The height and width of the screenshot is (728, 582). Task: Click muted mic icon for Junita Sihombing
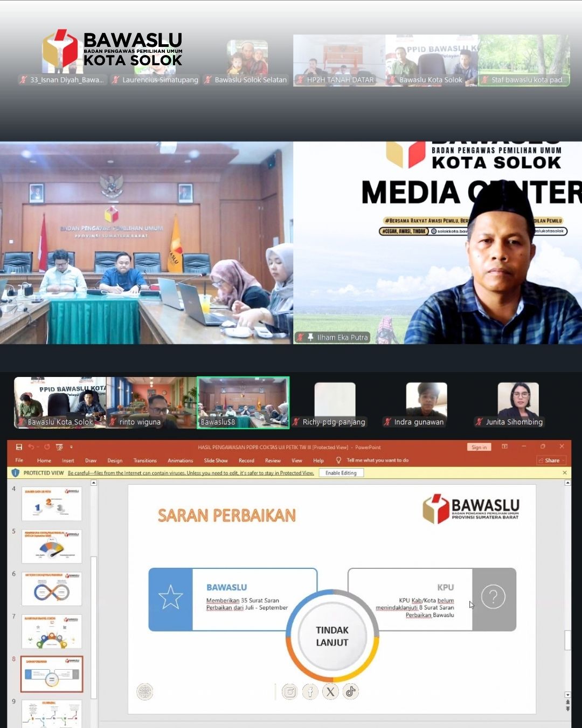click(479, 422)
